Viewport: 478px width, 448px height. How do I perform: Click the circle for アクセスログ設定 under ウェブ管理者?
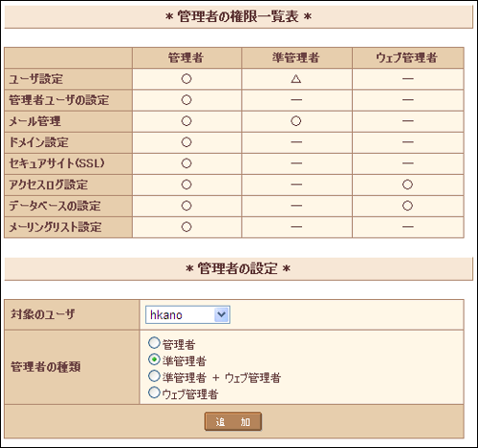coord(407,184)
